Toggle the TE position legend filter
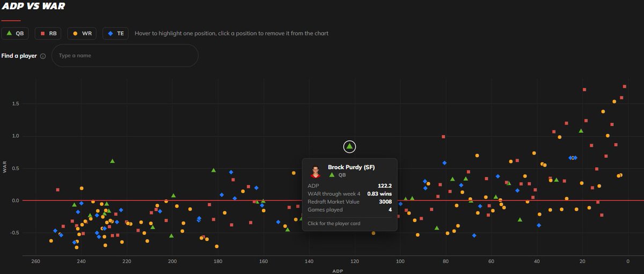644x274 pixels. [116, 33]
